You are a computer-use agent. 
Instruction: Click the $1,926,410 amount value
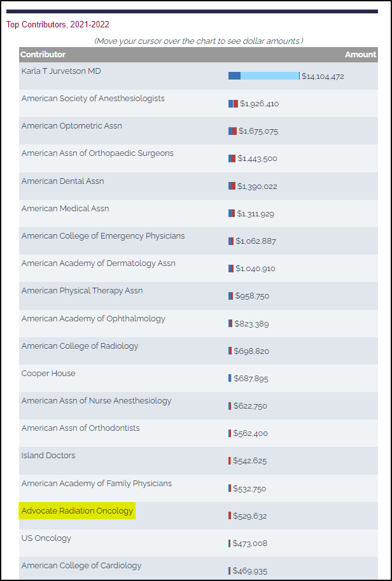click(x=260, y=104)
